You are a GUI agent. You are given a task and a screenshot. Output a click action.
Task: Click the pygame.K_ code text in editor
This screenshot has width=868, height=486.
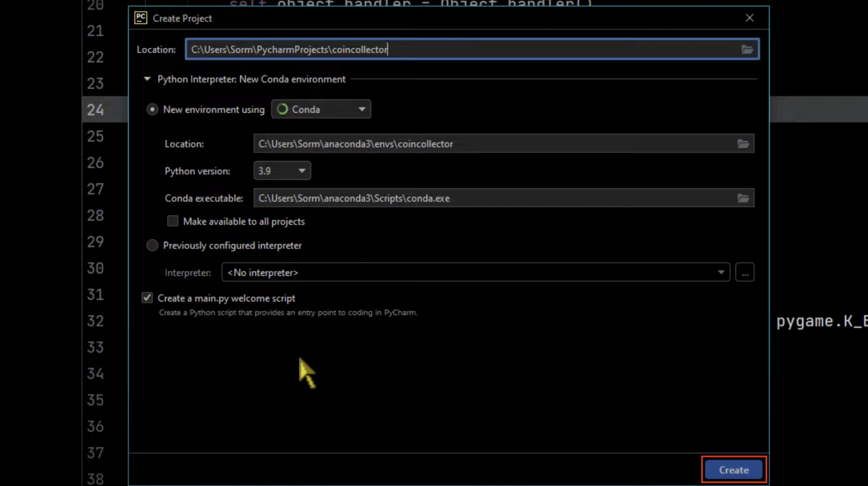coord(822,321)
